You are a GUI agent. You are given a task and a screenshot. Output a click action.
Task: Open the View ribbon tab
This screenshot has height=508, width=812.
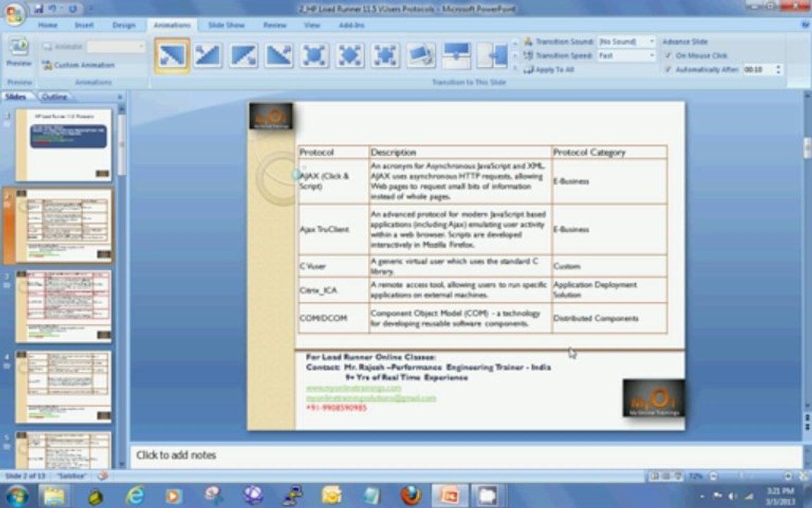pyautogui.click(x=312, y=25)
